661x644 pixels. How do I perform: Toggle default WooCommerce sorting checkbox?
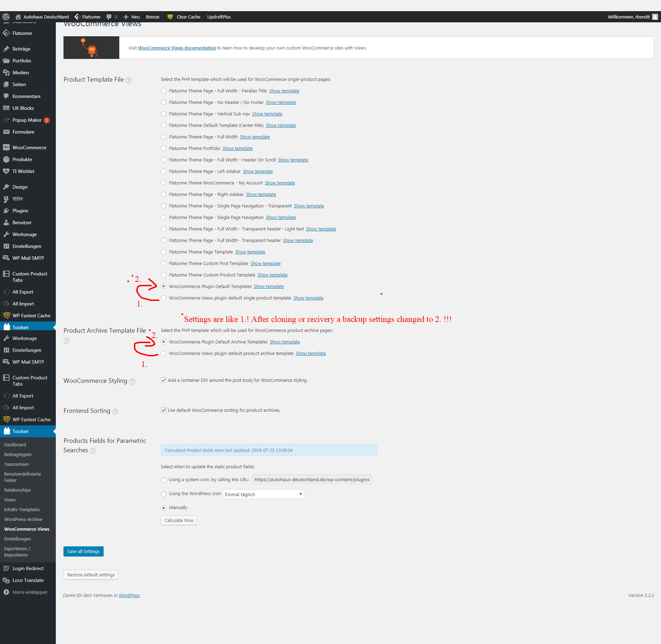tap(164, 410)
